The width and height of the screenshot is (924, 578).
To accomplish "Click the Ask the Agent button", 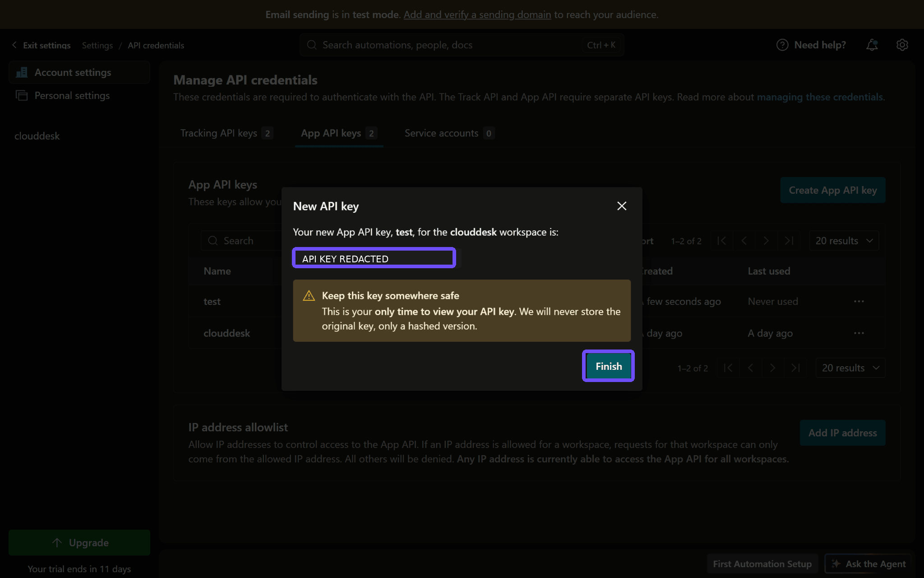I will pos(868,564).
